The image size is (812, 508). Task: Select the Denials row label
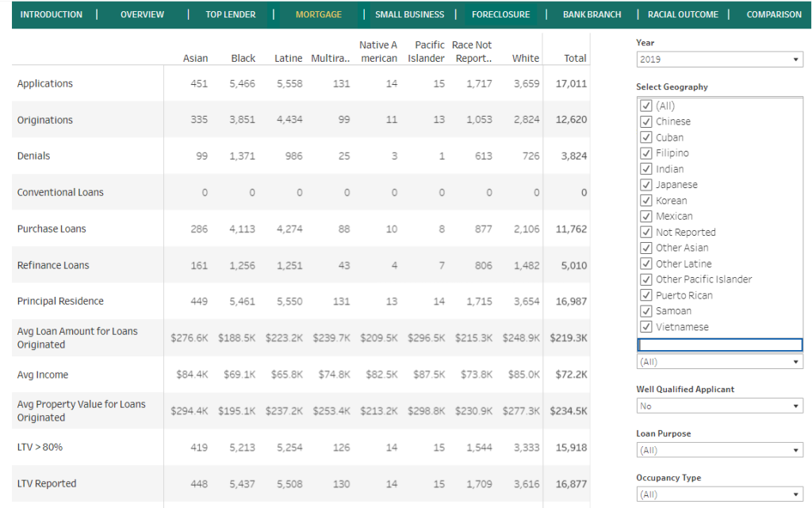pyautogui.click(x=33, y=156)
